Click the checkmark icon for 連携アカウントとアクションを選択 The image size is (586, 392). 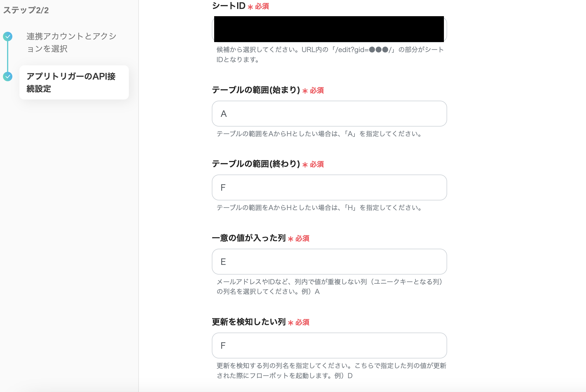tap(8, 36)
